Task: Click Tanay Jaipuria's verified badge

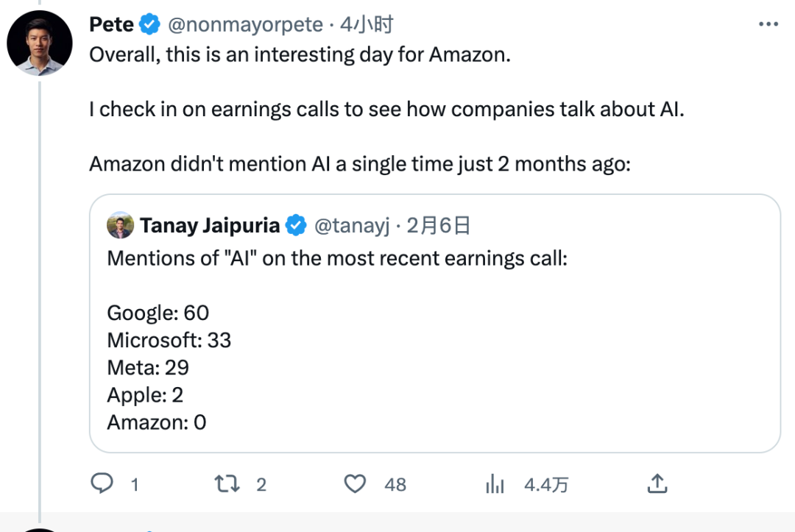Action: click(x=296, y=226)
